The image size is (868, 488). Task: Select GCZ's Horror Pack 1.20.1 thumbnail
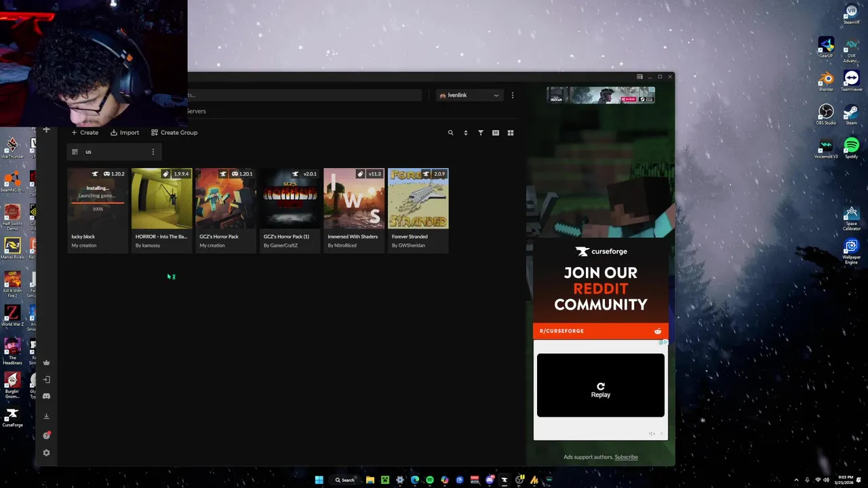click(x=226, y=199)
